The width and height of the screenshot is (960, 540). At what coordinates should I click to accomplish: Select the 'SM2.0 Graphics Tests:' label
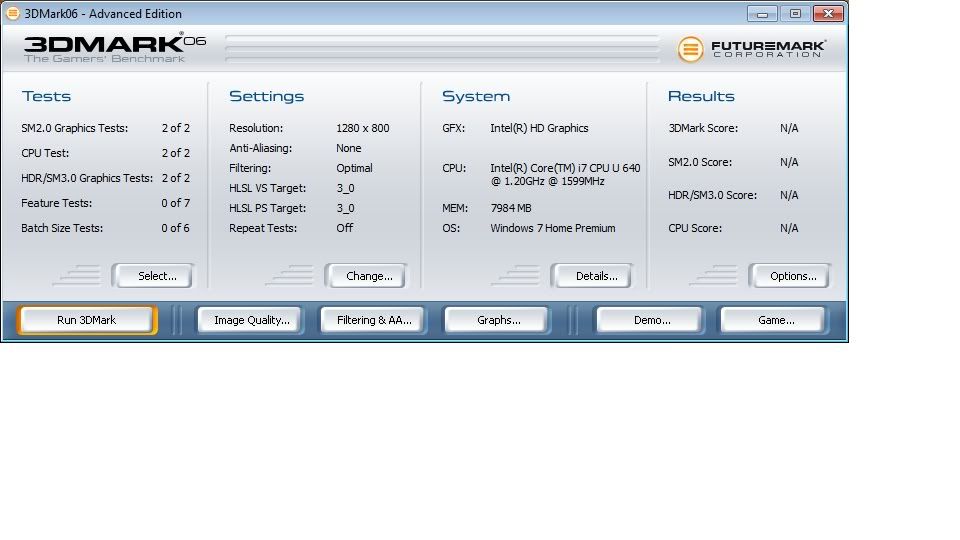pyautogui.click(x=75, y=128)
